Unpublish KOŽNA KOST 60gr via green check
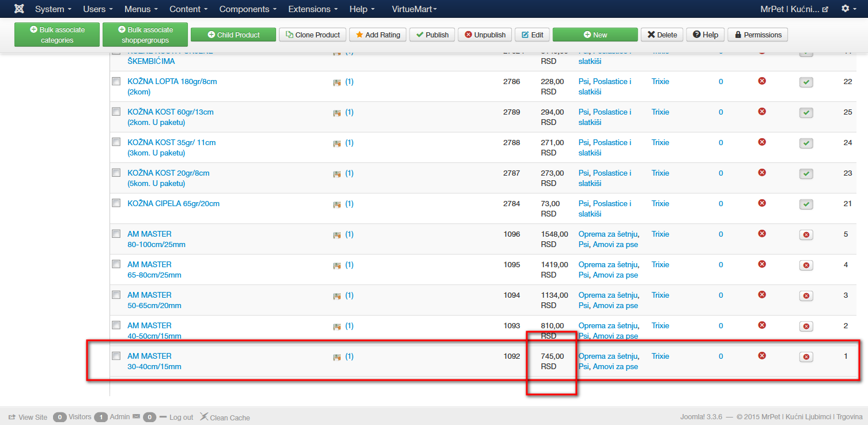The image size is (868, 425). click(x=806, y=112)
